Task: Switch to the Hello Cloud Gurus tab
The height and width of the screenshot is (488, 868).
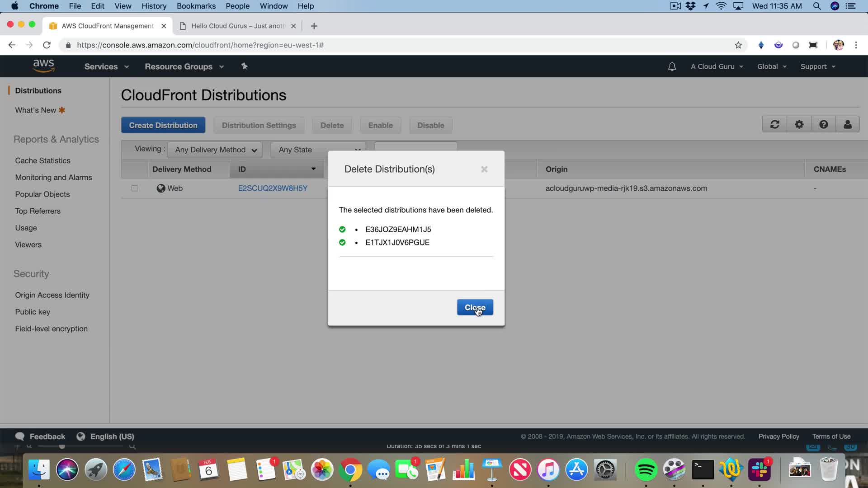Action: tap(237, 26)
